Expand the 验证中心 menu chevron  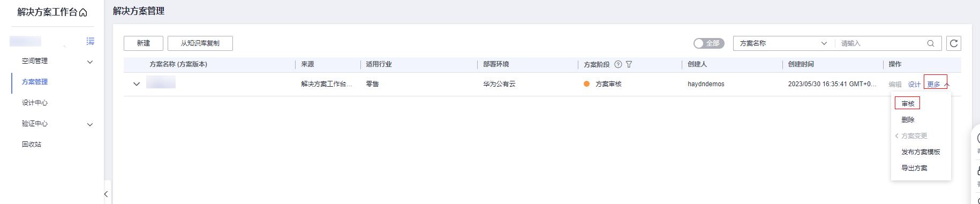point(90,125)
